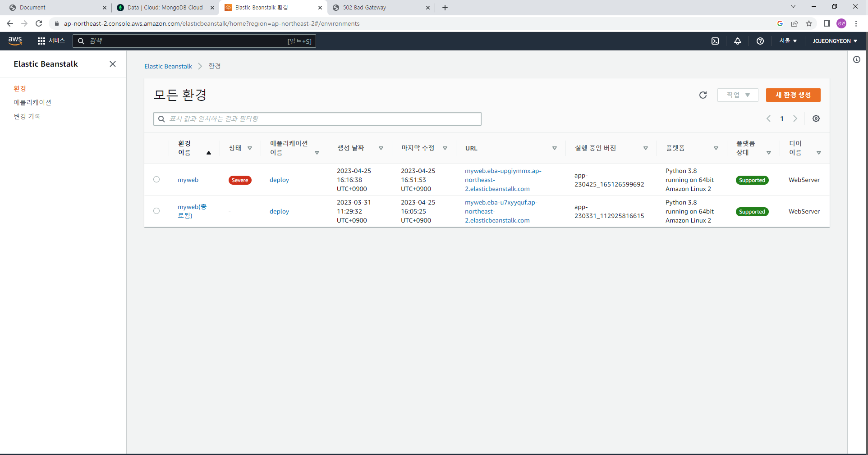868x455 pixels.
Task: Click the environment filter search field
Action: [317, 119]
